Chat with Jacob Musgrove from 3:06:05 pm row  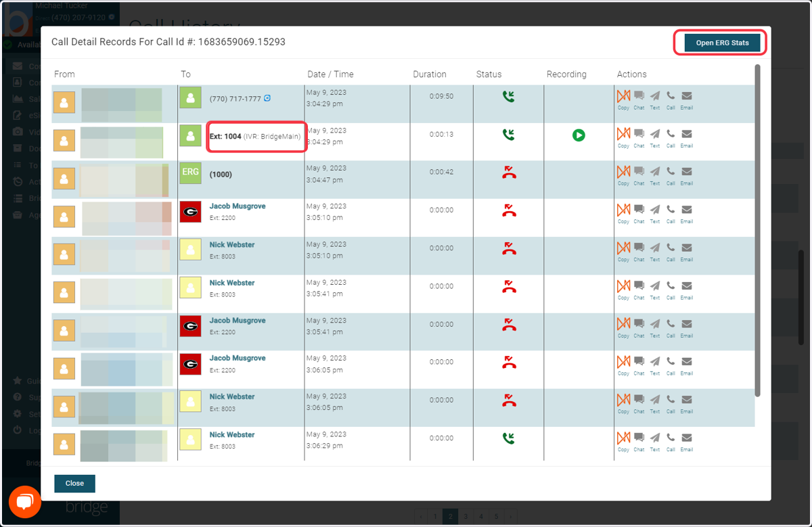[639, 365]
